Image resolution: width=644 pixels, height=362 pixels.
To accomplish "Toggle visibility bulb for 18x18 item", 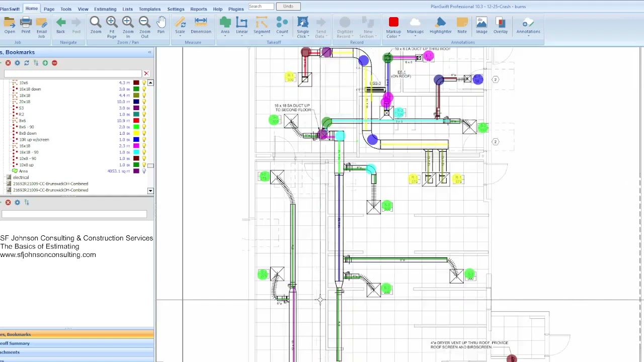I will pos(144,96).
